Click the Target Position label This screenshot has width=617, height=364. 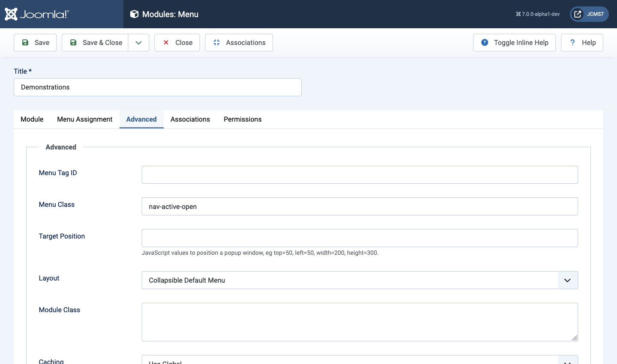tap(62, 236)
